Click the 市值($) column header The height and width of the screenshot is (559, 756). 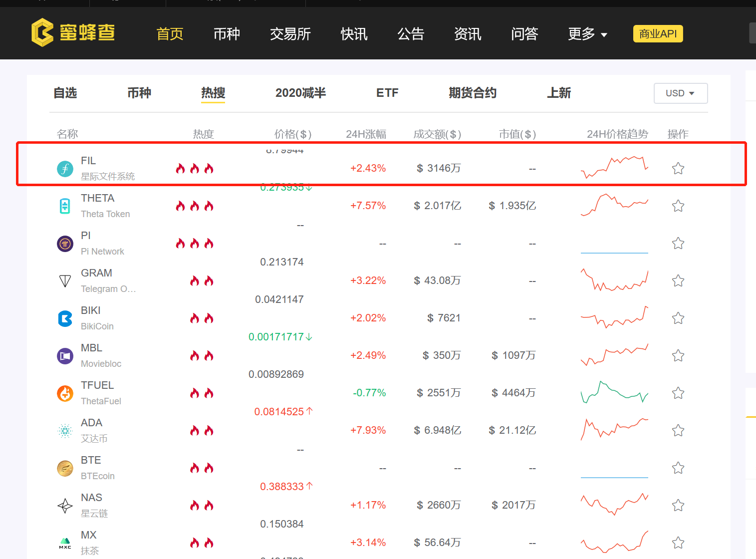517,134
